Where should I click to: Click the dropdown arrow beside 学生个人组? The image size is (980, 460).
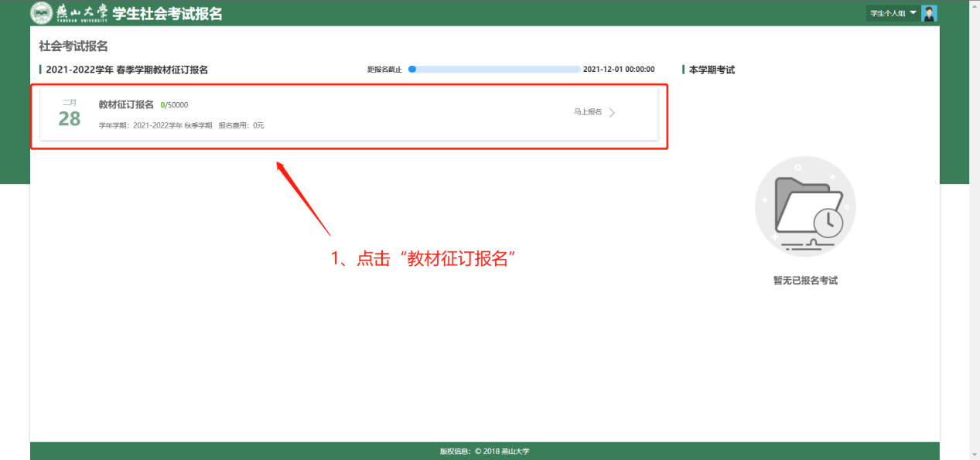[x=913, y=13]
